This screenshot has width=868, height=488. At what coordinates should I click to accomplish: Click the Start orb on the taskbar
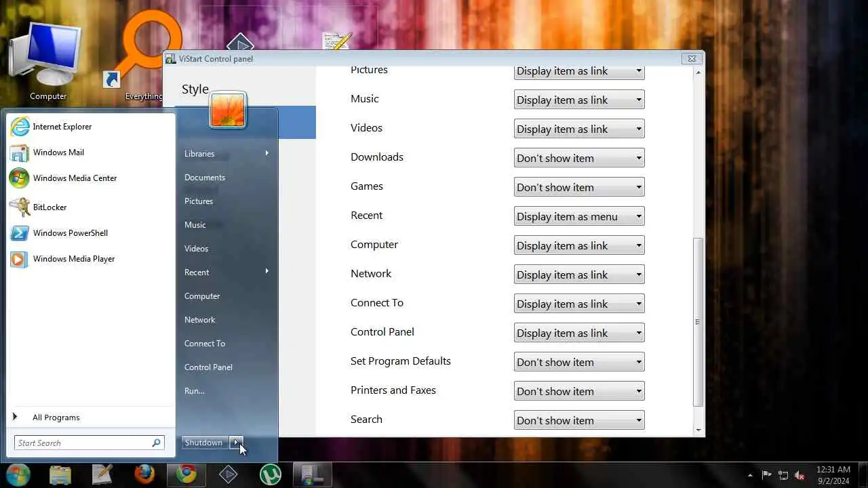click(18, 474)
